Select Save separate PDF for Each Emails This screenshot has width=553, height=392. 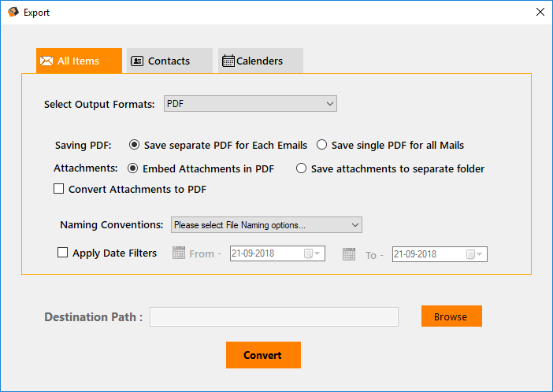pyautogui.click(x=134, y=145)
